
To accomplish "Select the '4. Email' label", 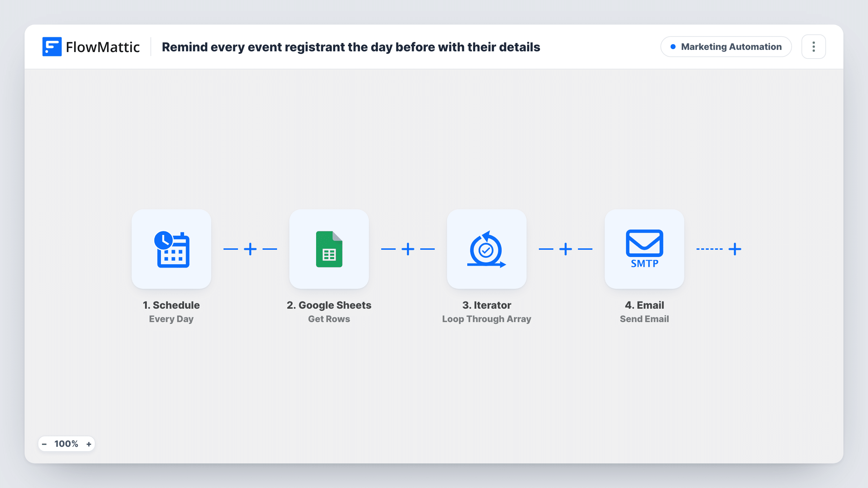I will [x=644, y=305].
